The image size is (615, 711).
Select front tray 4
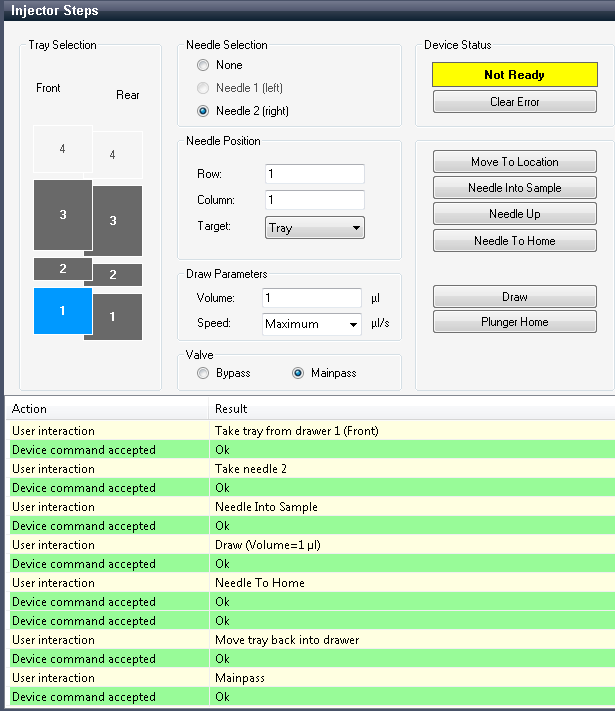coord(62,150)
